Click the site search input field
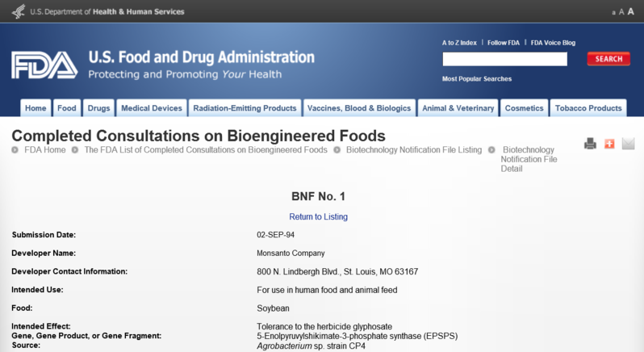 coord(504,59)
